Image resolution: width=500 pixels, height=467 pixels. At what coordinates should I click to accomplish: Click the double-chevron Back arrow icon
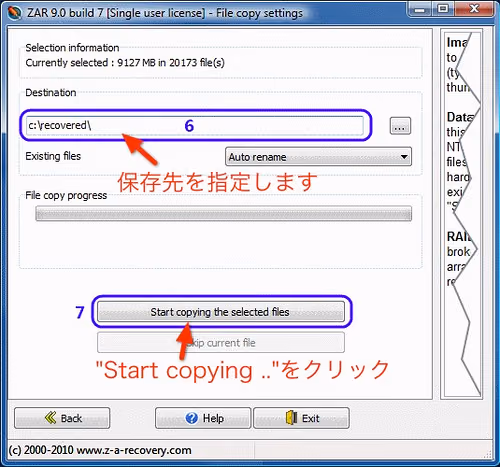50,417
